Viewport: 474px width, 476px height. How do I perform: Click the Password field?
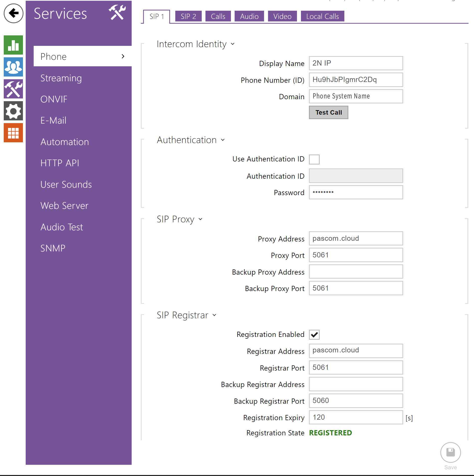tap(356, 192)
